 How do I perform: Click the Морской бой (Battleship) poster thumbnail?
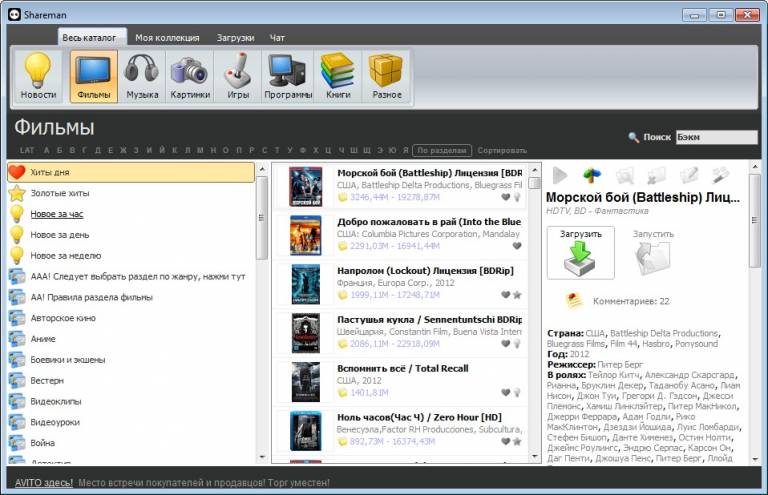point(306,187)
